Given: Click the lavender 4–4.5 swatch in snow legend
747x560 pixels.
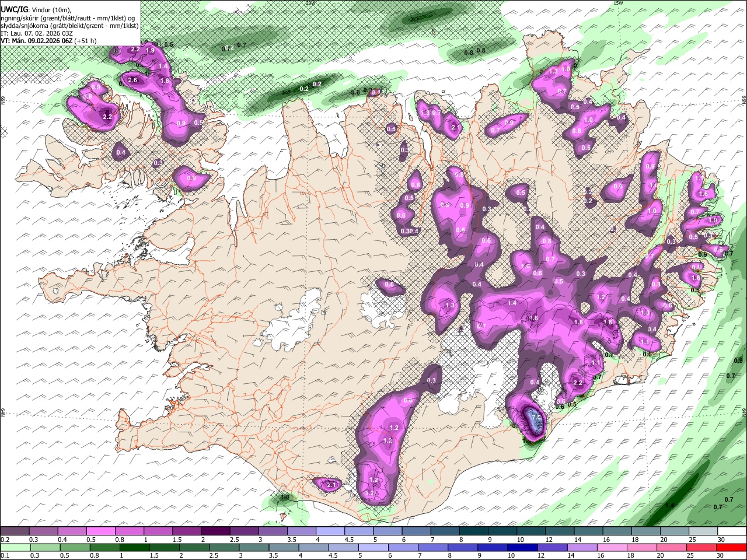Looking at the screenshot, I should click(x=330, y=531).
